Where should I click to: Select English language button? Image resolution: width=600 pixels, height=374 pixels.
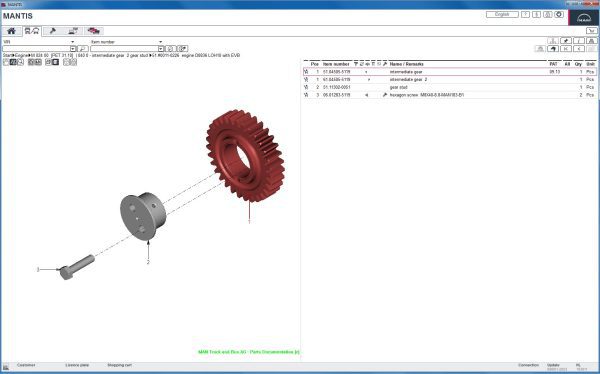point(502,15)
